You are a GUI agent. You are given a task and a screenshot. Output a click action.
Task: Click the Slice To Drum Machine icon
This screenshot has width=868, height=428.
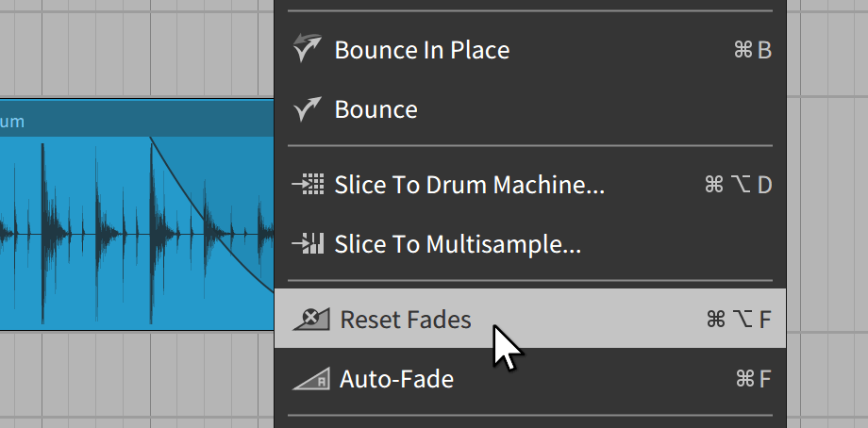(309, 185)
